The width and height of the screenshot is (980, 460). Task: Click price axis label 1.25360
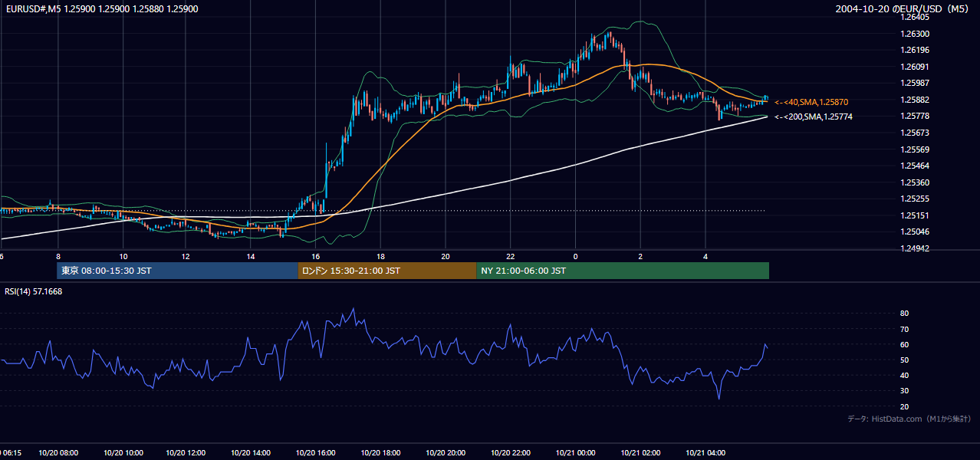(x=915, y=182)
